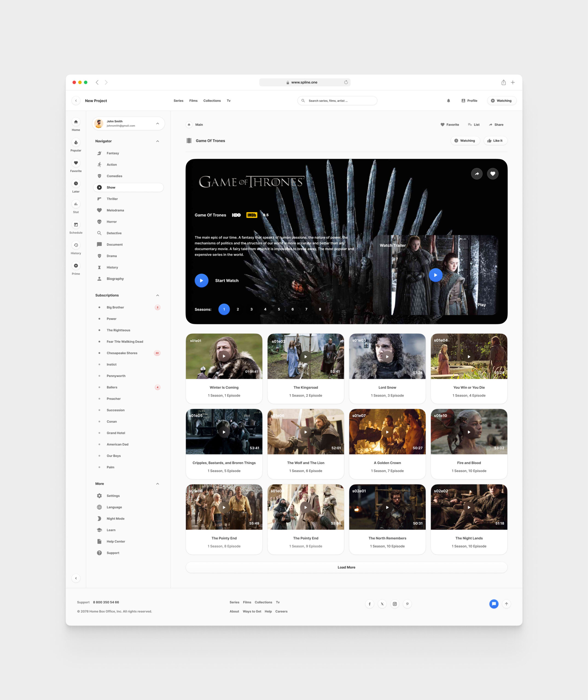
Task: Collapse the More section
Action: tap(158, 484)
